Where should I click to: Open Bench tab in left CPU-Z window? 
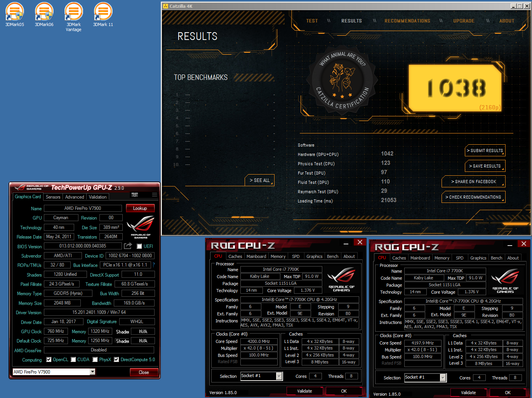coord(332,256)
